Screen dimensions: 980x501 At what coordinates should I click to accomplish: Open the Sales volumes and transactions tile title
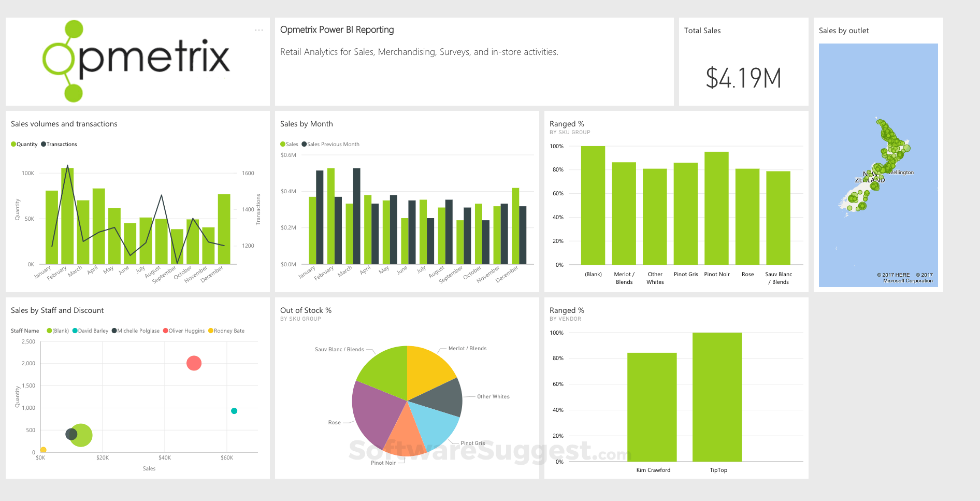tap(64, 124)
